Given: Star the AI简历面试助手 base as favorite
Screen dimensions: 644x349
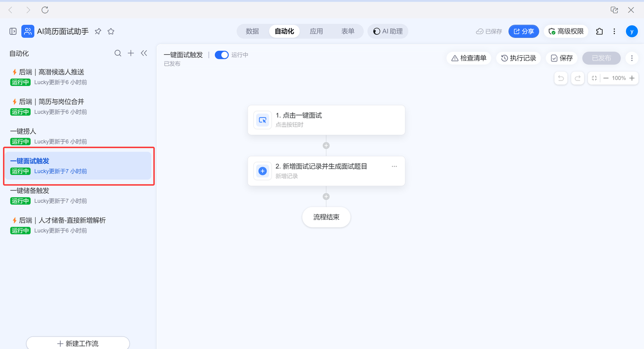Looking at the screenshot, I should [x=111, y=31].
